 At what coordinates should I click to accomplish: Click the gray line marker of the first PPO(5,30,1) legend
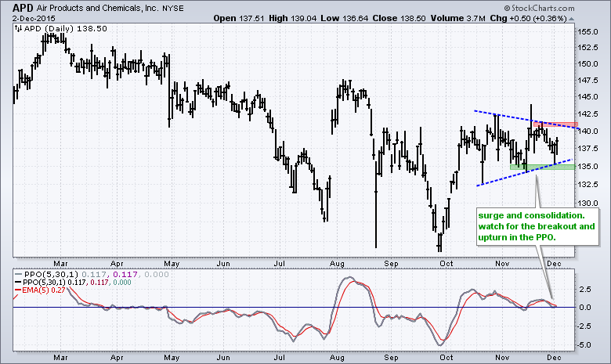19,274
